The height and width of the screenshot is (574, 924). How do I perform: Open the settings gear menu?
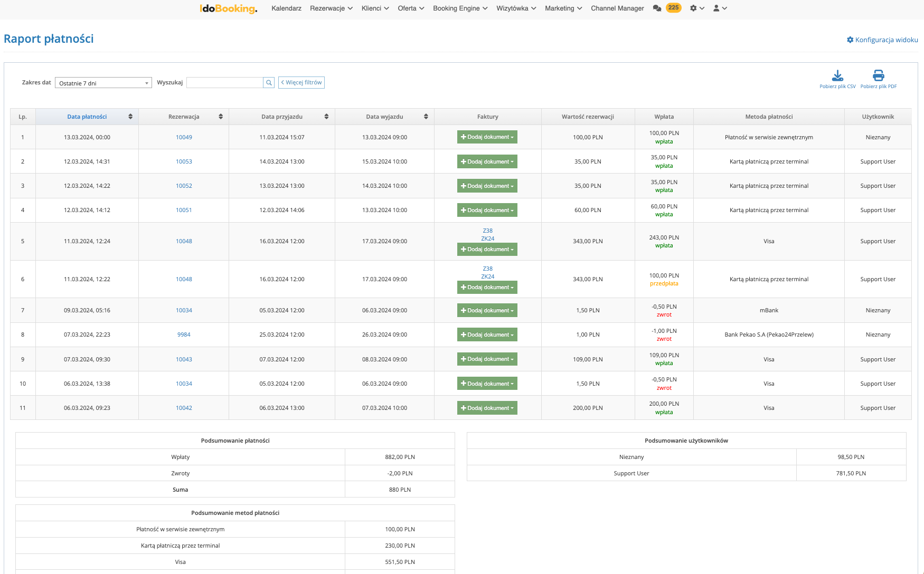pyautogui.click(x=696, y=8)
